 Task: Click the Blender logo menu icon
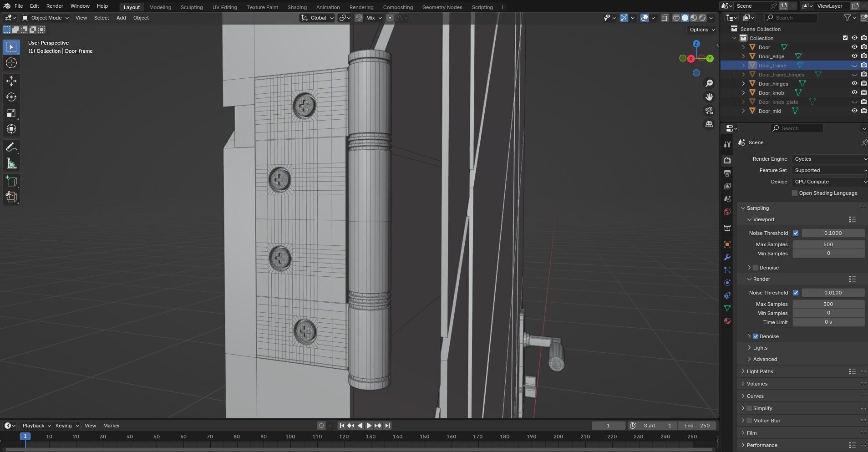tap(6, 6)
